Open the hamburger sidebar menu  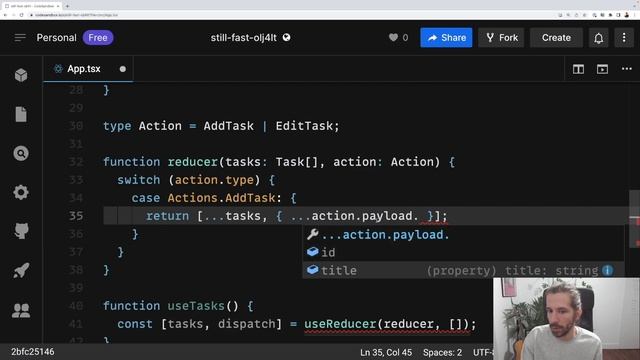(20, 38)
